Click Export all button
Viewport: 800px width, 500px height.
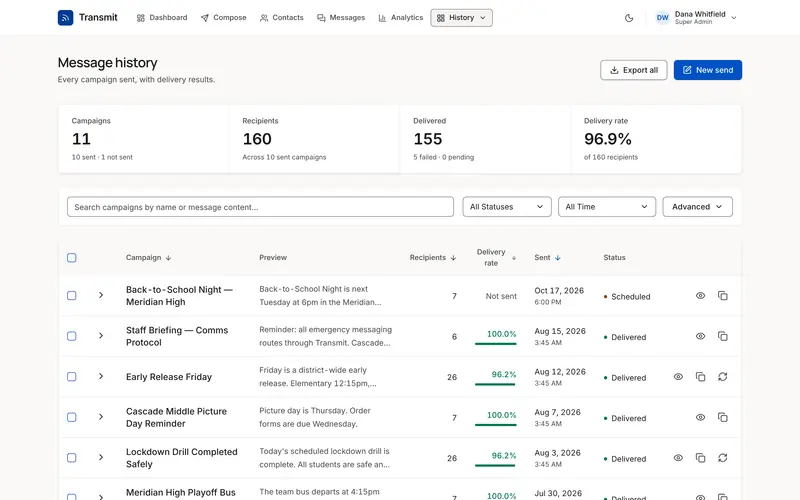(634, 70)
